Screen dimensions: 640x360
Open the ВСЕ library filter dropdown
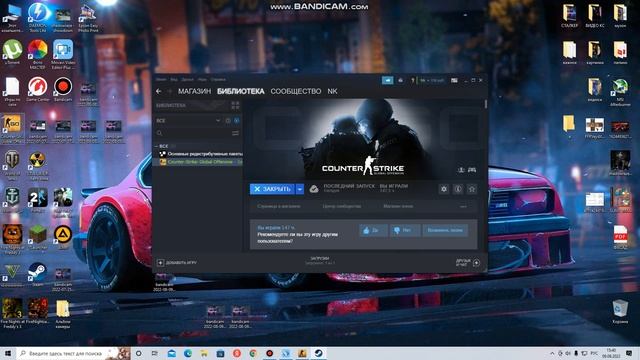point(188,121)
